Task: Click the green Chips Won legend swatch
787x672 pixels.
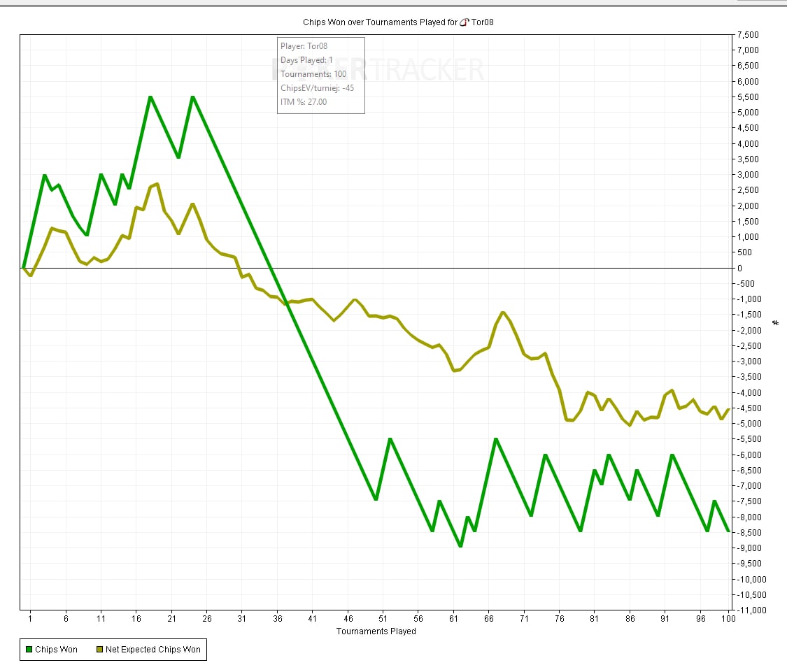Action: tap(29, 650)
